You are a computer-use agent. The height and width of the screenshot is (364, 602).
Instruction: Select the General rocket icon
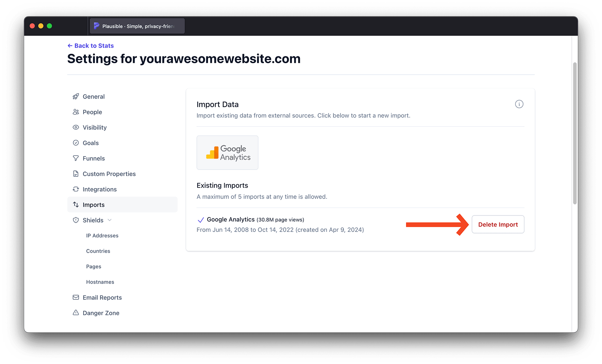point(76,96)
